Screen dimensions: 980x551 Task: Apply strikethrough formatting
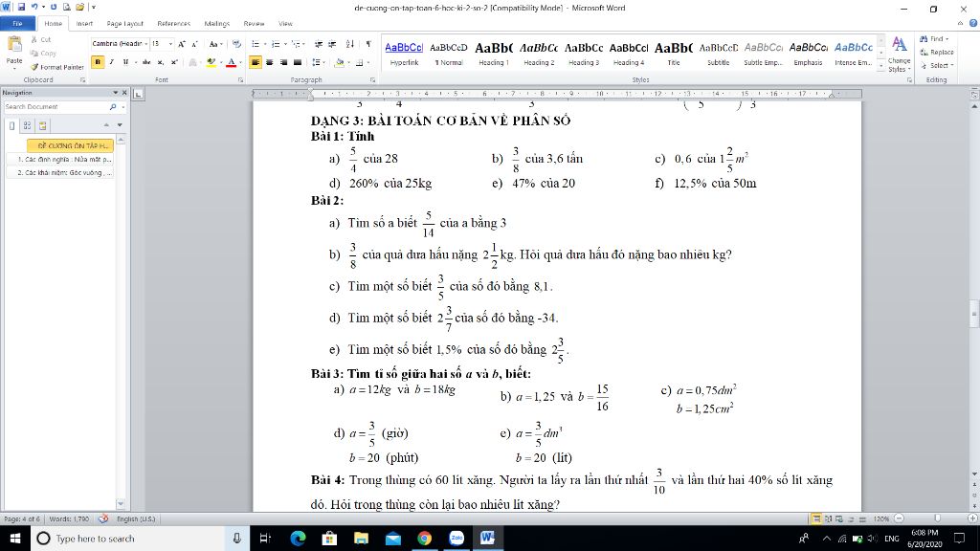point(146,62)
